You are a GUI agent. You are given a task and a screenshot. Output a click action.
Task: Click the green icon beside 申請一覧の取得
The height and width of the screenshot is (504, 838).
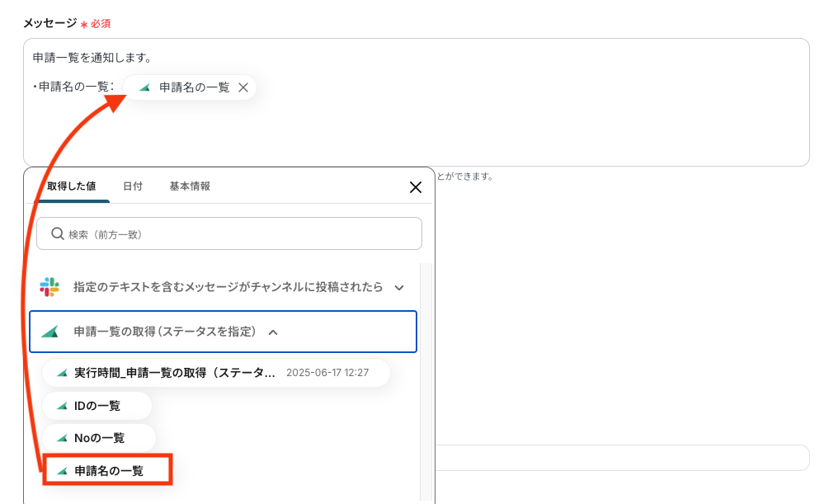(x=50, y=332)
